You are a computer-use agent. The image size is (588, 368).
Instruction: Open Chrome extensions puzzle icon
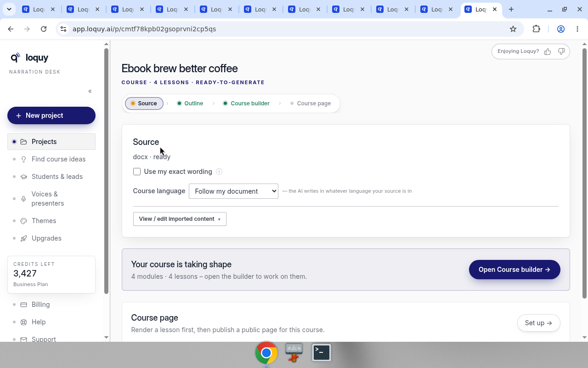coord(536,29)
